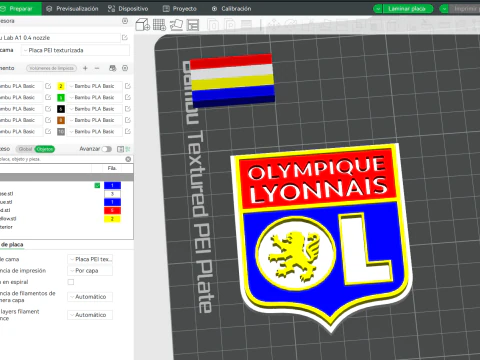Viewport: 480px width, 360px height.
Task: Open first layer filament sequence Automático dropdown
Action: coord(90,297)
